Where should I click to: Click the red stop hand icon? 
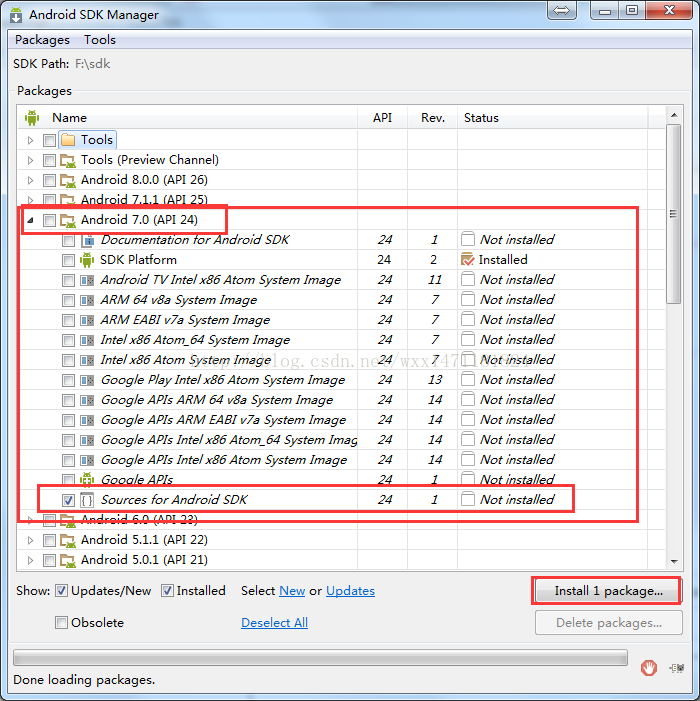(649, 668)
